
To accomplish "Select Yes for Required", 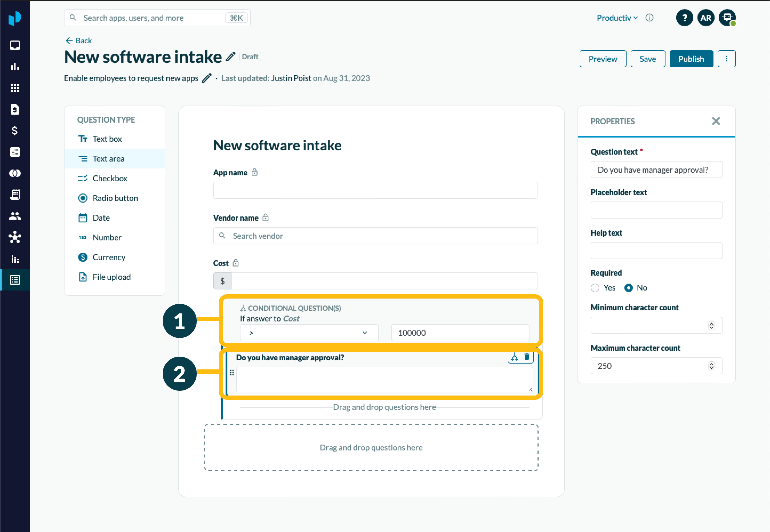I will 595,288.
